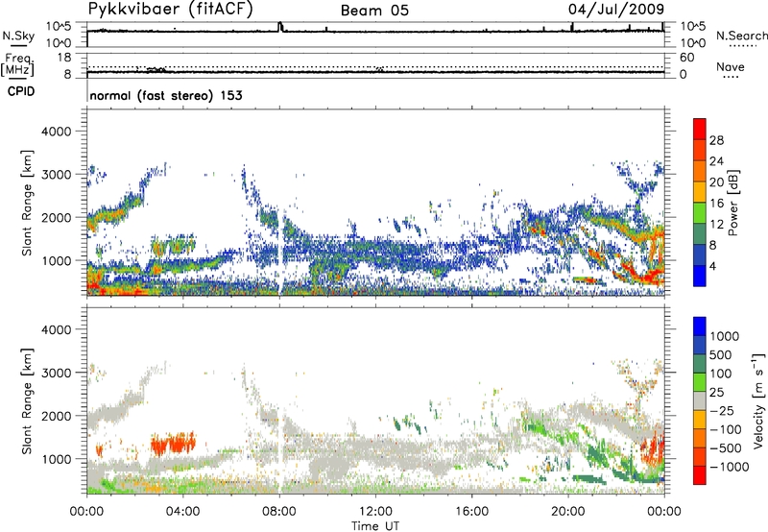Click the Pykkvibaer (fitACF) plot title
This screenshot has width=768, height=532.
pos(171,10)
